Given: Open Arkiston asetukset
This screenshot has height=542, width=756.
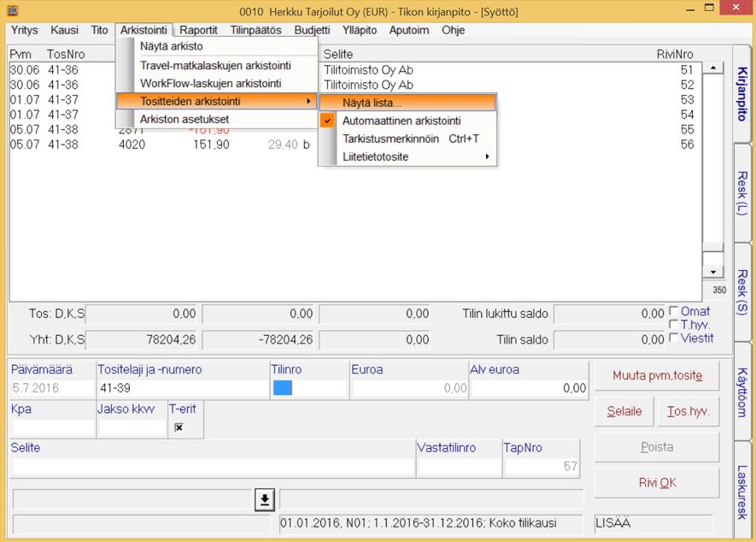Looking at the screenshot, I should point(216,119).
